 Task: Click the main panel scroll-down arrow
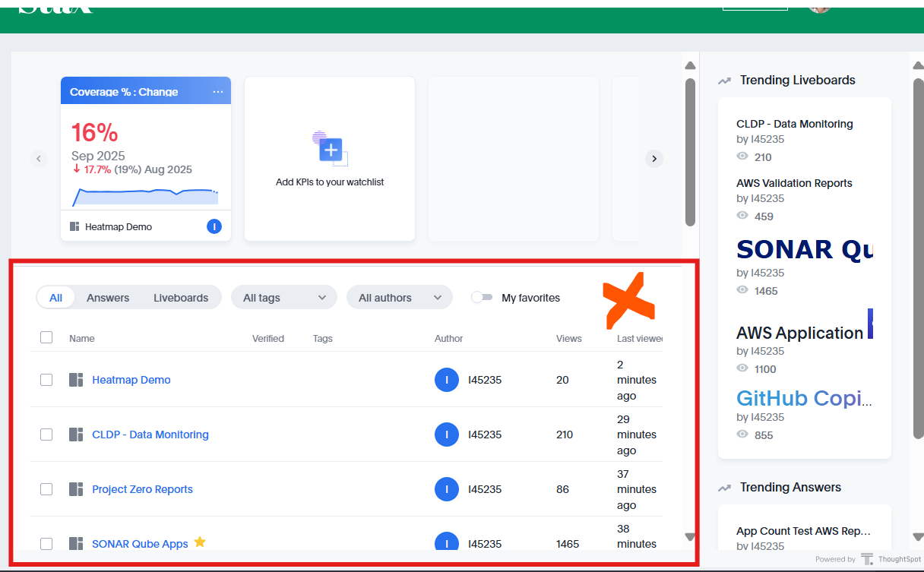(690, 537)
